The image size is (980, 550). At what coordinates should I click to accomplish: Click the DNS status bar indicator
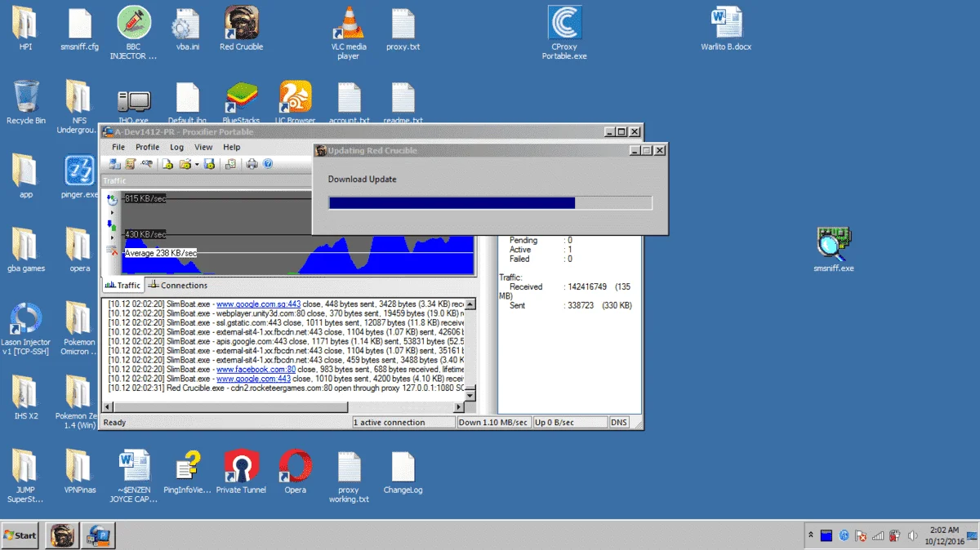click(620, 423)
